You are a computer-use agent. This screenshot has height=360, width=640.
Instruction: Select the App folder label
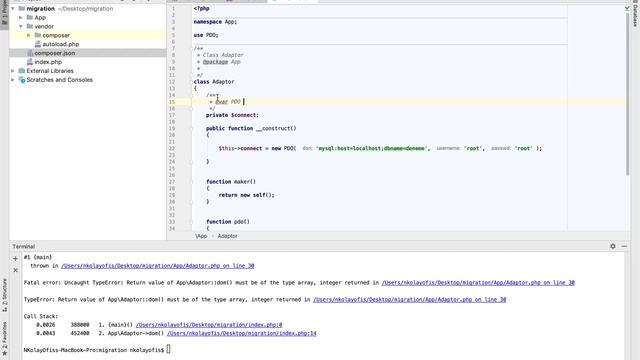click(40, 18)
